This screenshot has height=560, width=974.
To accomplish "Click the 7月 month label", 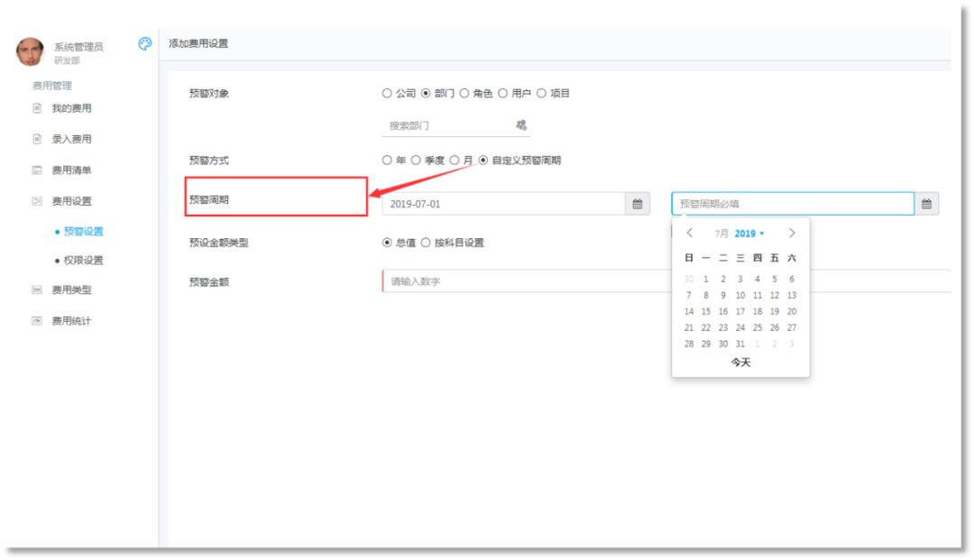I will click(721, 234).
